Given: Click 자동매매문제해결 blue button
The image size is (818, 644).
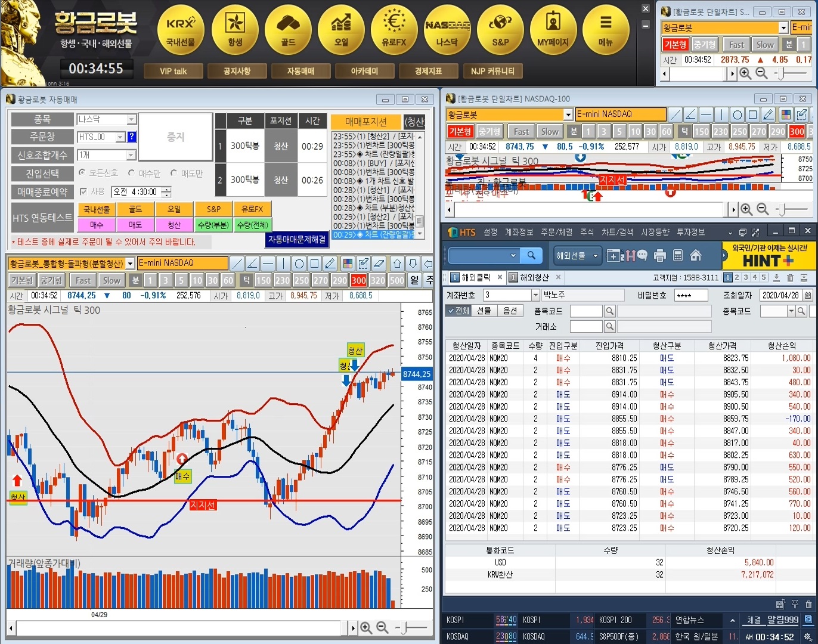Looking at the screenshot, I should (297, 239).
